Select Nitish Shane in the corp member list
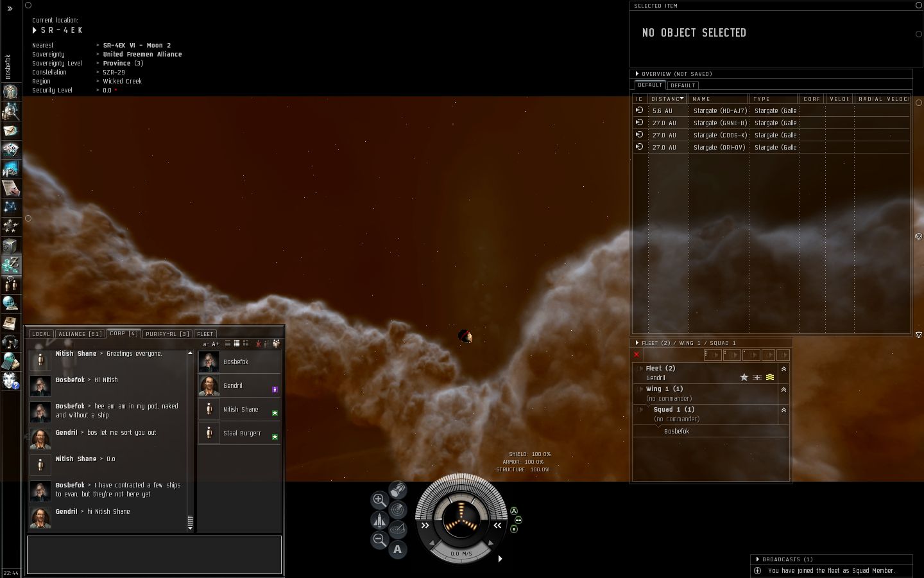 [239, 409]
